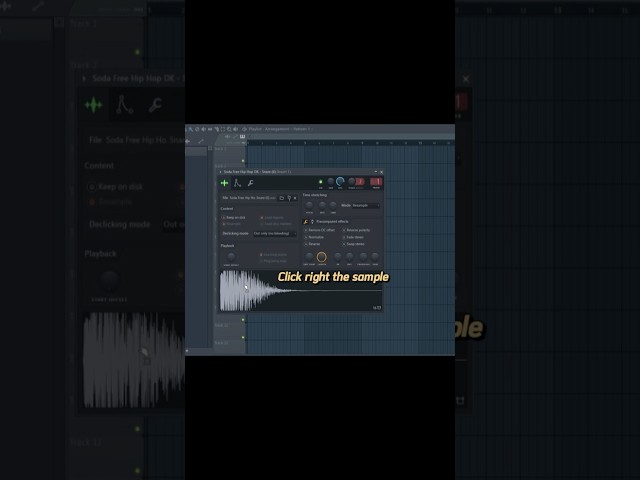
Task: Enable Reverse polarity
Action: pyautogui.click(x=356, y=230)
